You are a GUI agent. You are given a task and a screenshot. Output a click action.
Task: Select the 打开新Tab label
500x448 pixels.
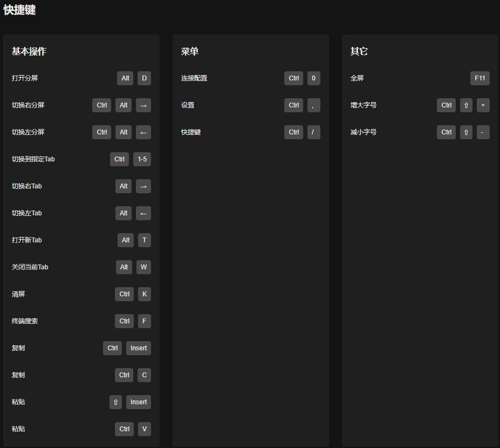point(27,240)
